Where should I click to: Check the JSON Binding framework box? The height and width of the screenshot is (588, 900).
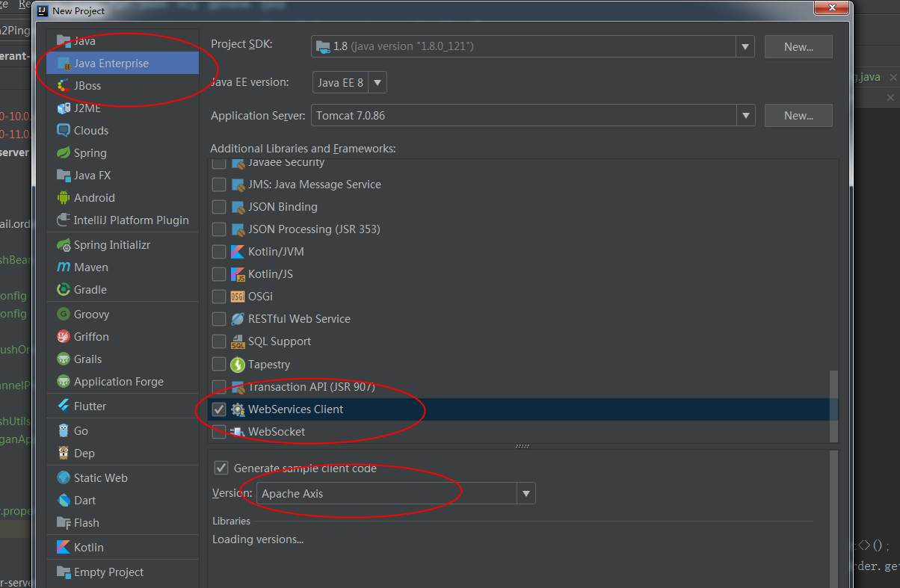click(219, 207)
